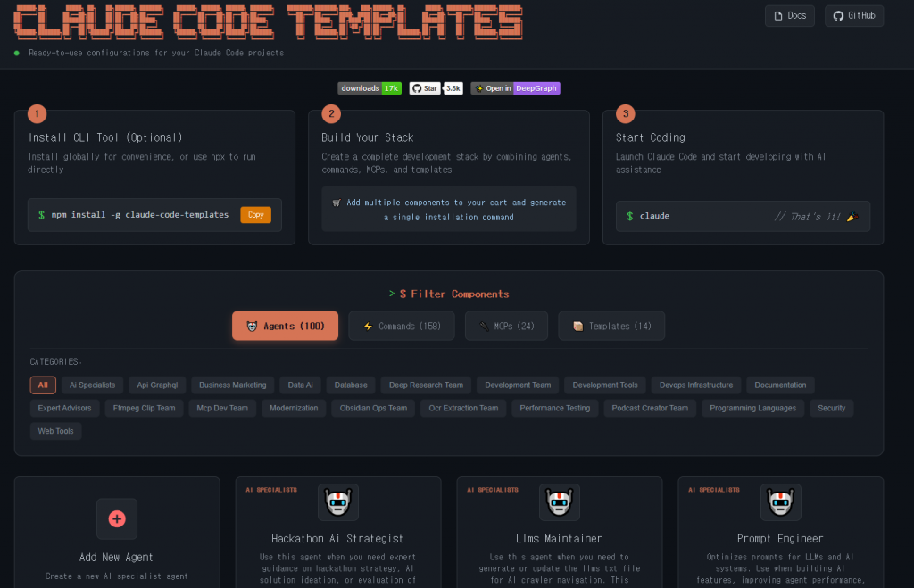Screen dimensions: 914x588
Task: Filter by Data Ai category
Action: coord(300,385)
